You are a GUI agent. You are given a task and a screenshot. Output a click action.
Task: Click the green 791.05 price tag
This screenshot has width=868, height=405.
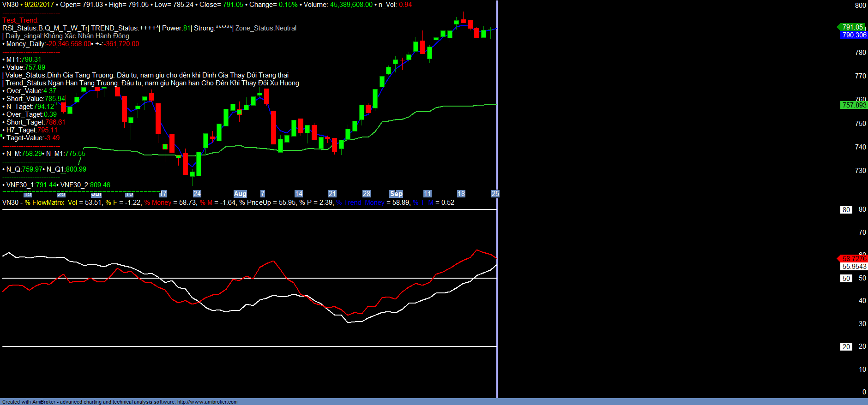pyautogui.click(x=852, y=27)
